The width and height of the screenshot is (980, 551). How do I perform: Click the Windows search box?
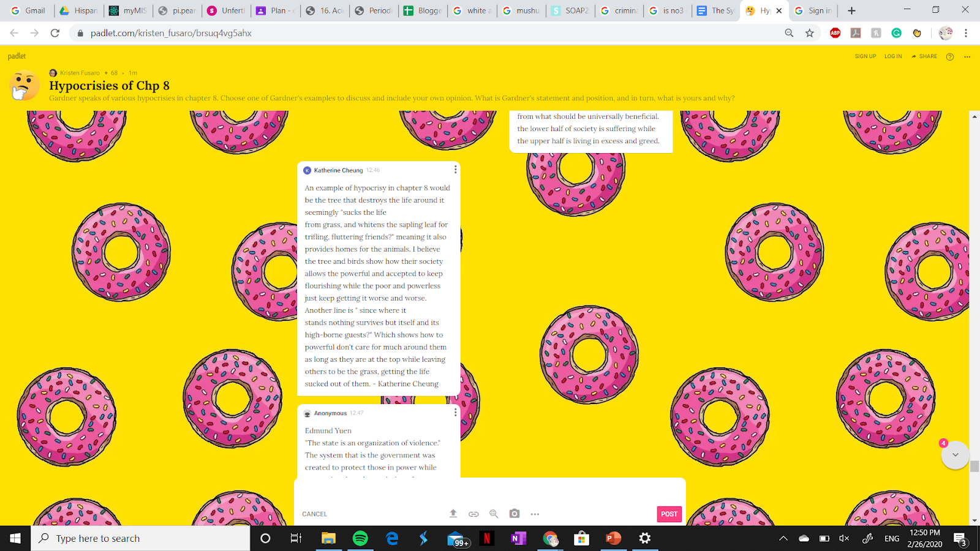(x=140, y=538)
